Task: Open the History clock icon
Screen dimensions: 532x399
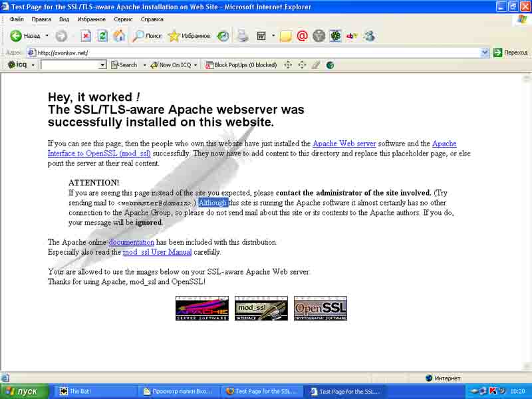Action: pyautogui.click(x=223, y=36)
